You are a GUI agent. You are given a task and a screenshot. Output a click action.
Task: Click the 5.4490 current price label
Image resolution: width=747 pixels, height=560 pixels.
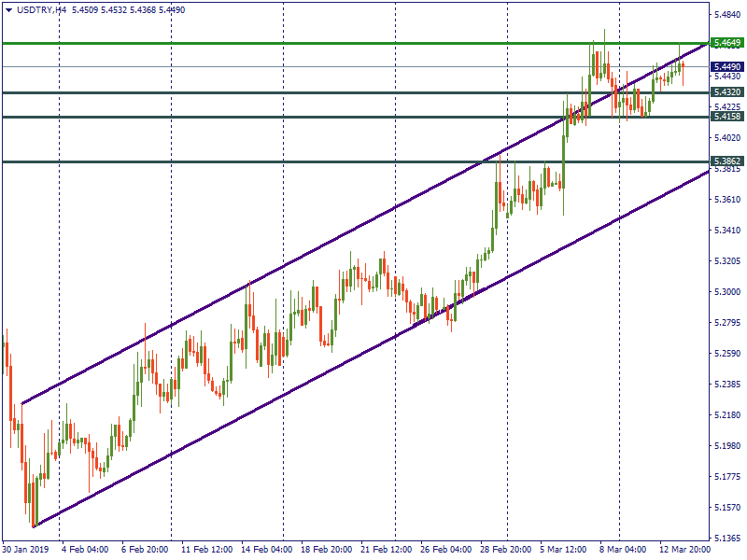(x=726, y=67)
